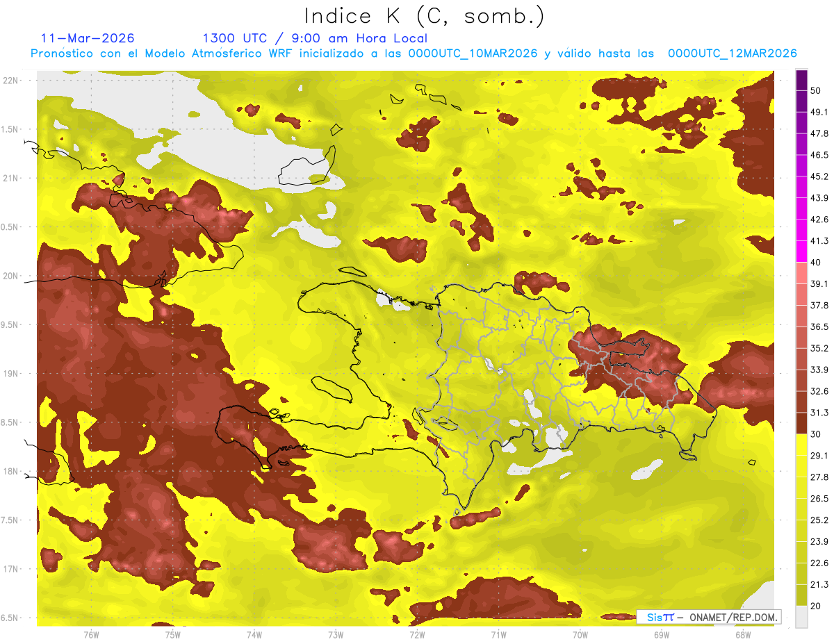
Task: Click the "Pronostico con el Modelo Atmosferico WRF" subtitle line
Action: (414, 53)
